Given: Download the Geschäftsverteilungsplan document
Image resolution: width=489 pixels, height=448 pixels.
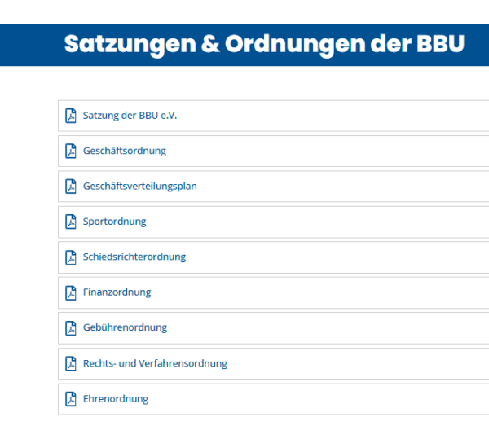Looking at the screenshot, I should [x=140, y=187].
